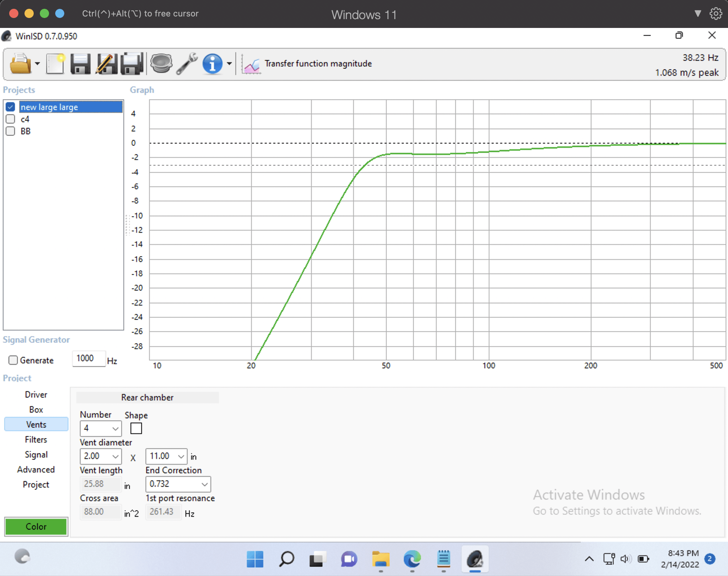Open Teams Chat taskbar icon
Screen dimensions: 728x576
349,559
